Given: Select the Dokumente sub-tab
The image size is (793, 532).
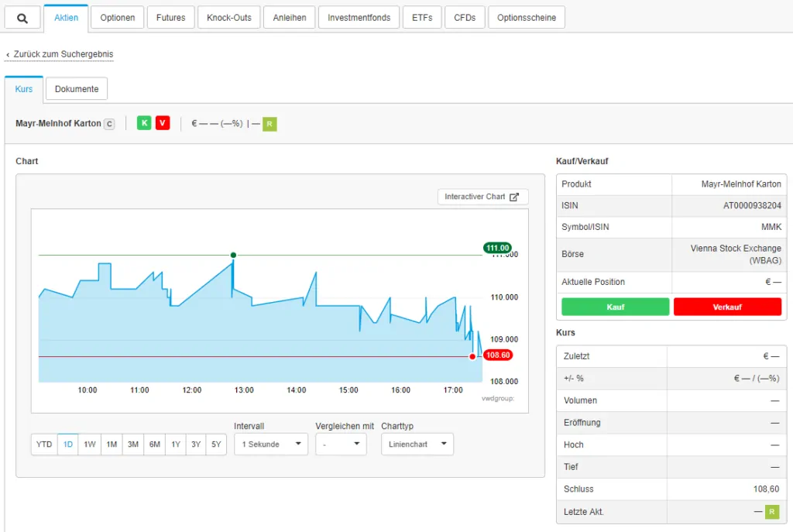Looking at the screenshot, I should coord(77,89).
